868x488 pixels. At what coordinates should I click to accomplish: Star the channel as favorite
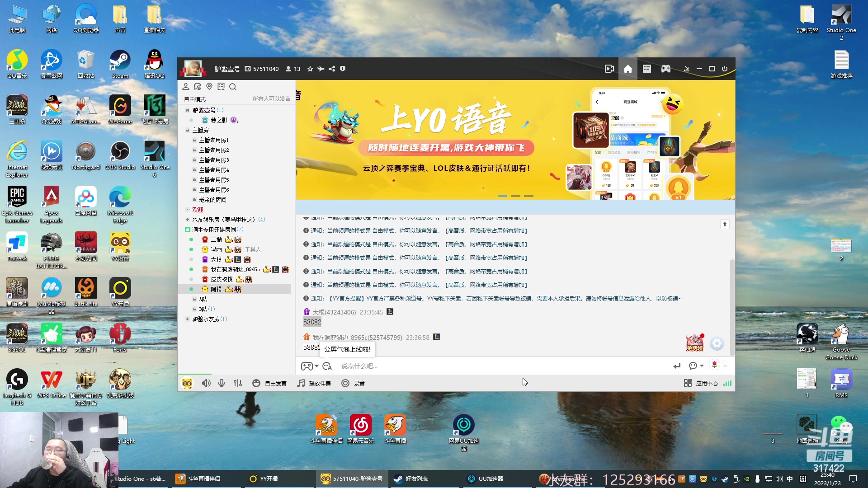(310, 69)
